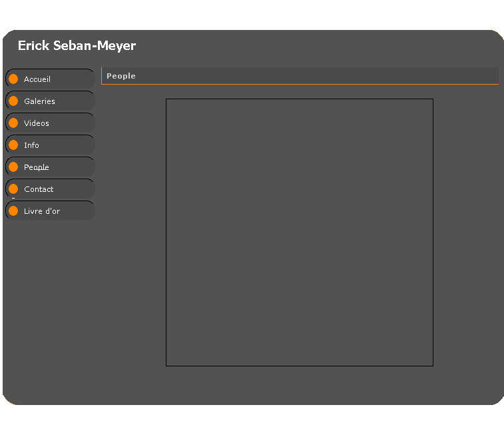Click inside the empty bordered image frame
The image size is (504, 425).
point(300,232)
